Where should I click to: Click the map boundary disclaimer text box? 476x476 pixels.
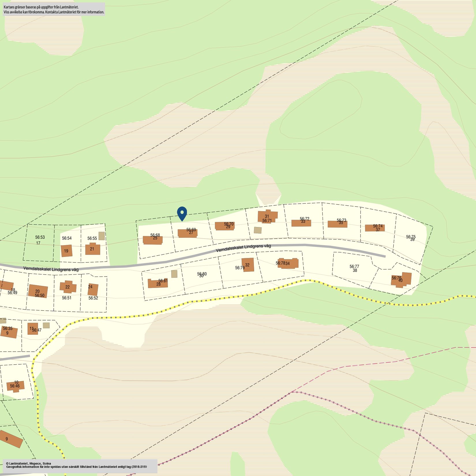pyautogui.click(x=54, y=9)
